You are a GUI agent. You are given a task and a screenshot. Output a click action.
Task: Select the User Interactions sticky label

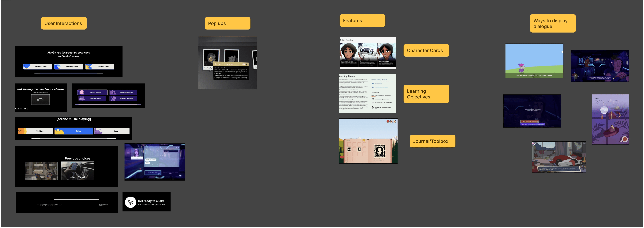pyautogui.click(x=64, y=23)
